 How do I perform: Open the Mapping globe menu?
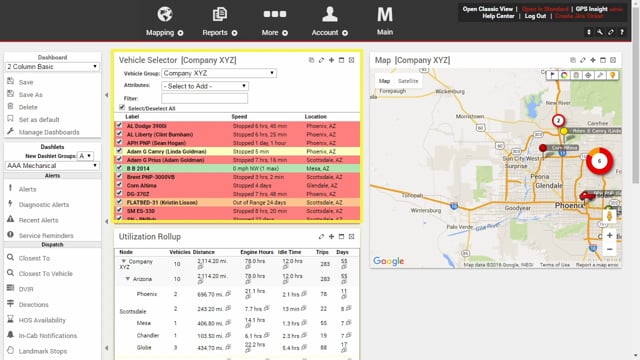point(165,14)
